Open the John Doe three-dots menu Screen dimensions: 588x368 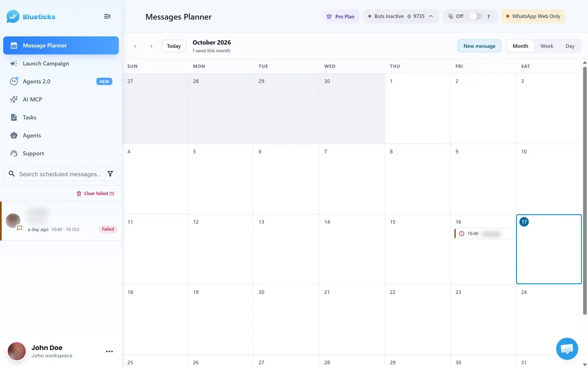coord(110,351)
